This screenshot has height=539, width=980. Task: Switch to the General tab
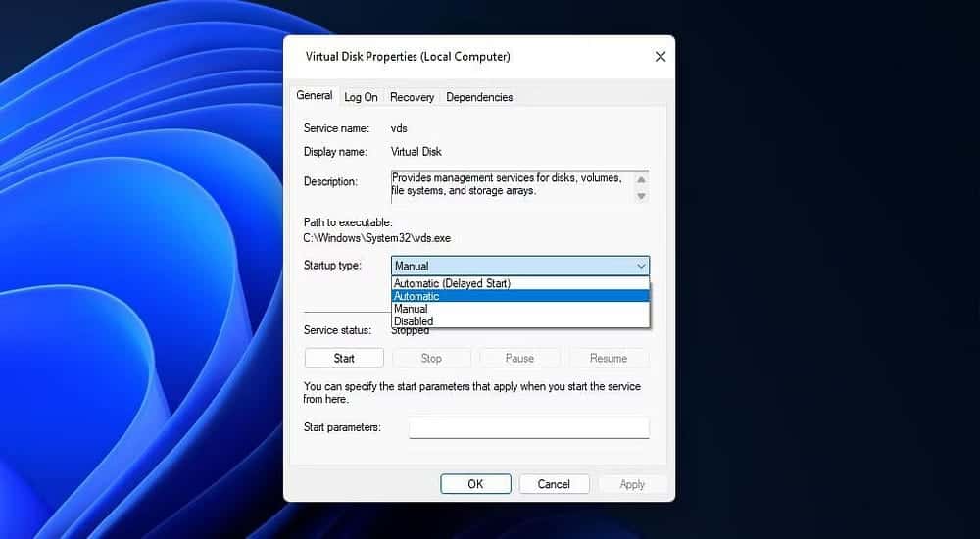pos(315,96)
